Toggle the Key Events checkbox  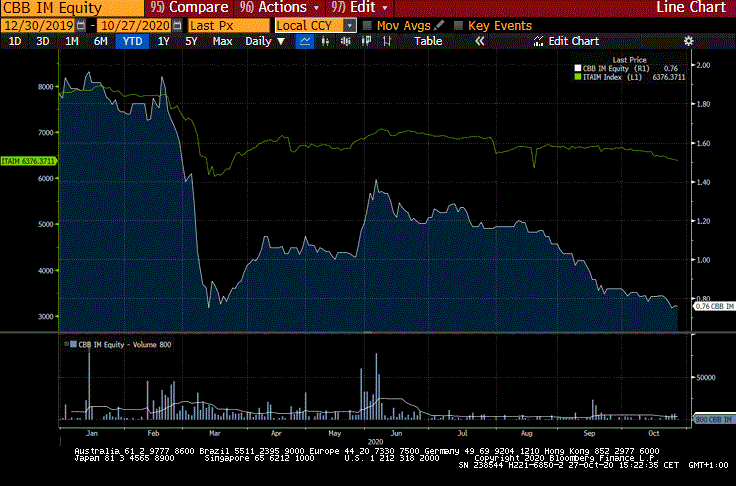click(x=459, y=25)
